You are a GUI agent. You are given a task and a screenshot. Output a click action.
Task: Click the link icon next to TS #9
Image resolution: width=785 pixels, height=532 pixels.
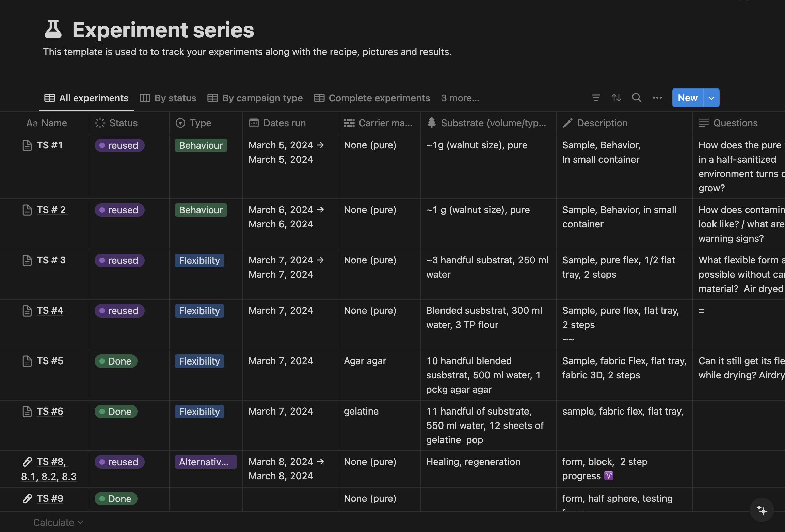coord(27,499)
